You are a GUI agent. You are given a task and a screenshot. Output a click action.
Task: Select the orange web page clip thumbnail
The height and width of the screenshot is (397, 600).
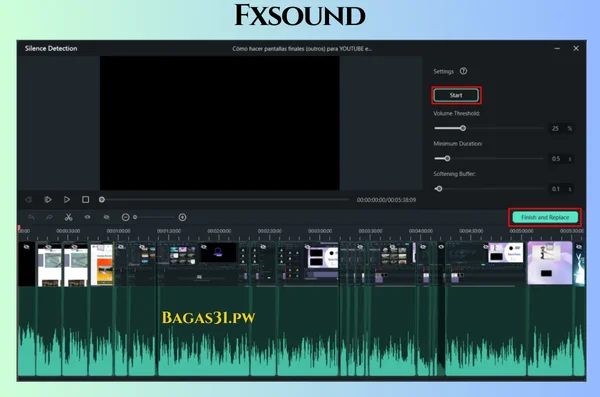(102, 264)
